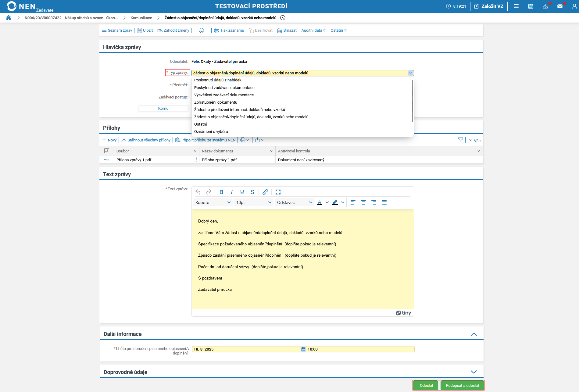Go to home via house icon

pyautogui.click(x=9, y=18)
